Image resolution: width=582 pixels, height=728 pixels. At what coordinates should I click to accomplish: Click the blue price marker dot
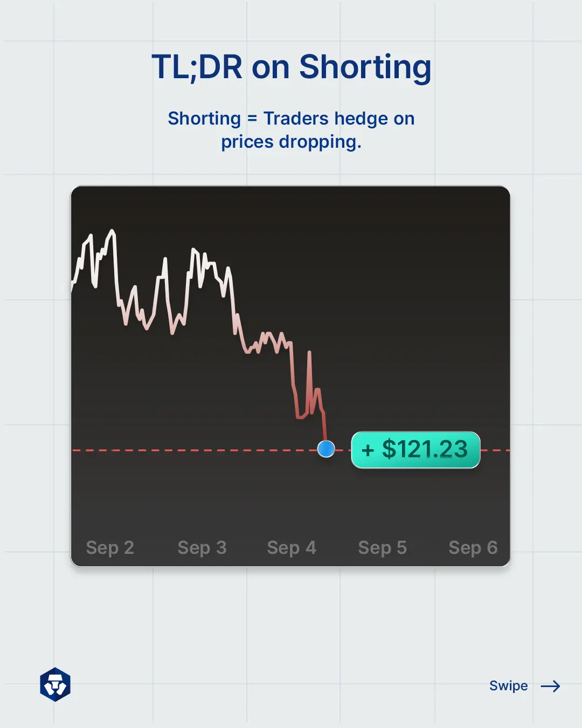(326, 449)
